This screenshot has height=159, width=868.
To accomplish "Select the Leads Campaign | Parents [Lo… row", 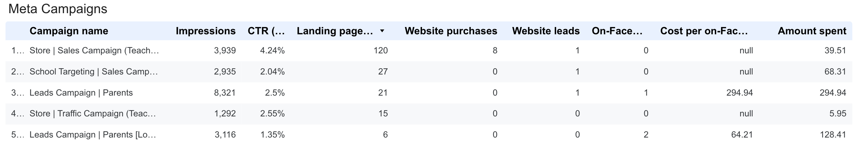I will (93, 135).
